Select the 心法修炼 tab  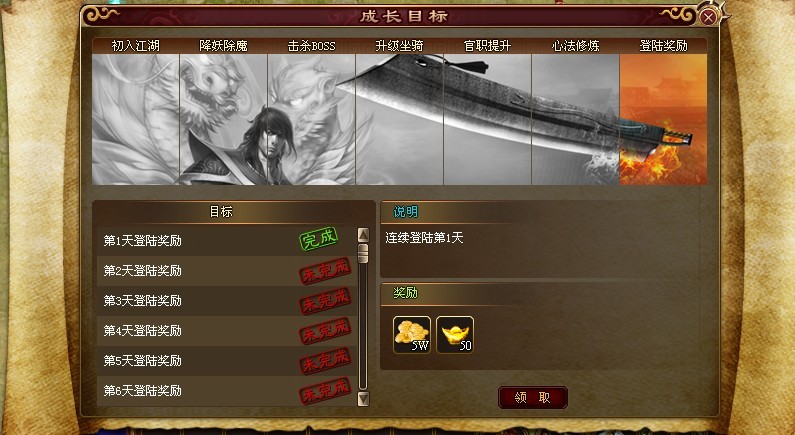(x=575, y=46)
